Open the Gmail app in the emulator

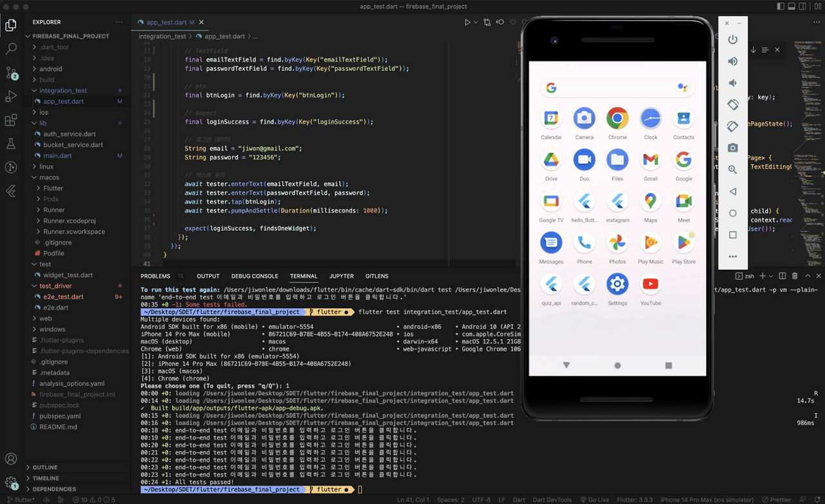650,164
